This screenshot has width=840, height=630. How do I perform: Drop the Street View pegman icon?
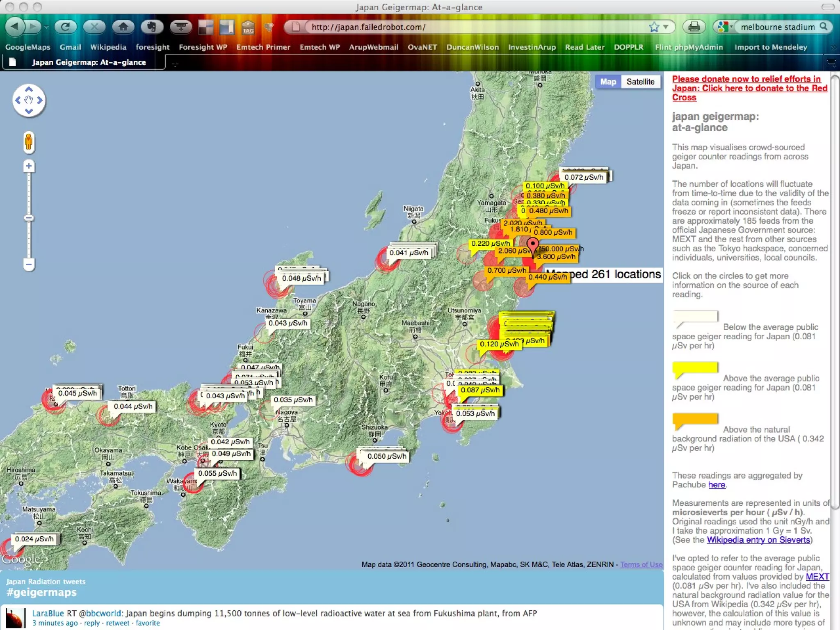pos(29,142)
